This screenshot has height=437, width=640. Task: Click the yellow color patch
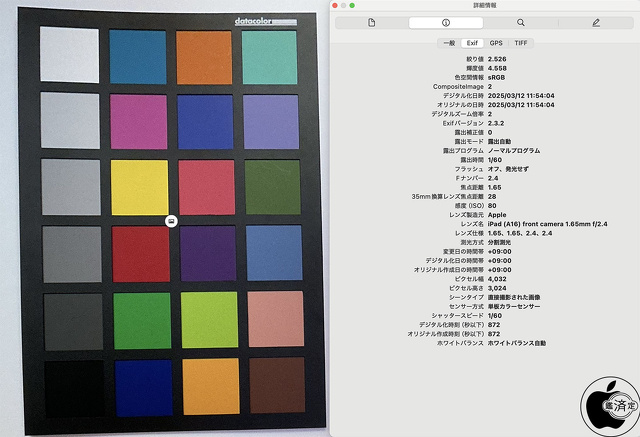tap(139, 187)
